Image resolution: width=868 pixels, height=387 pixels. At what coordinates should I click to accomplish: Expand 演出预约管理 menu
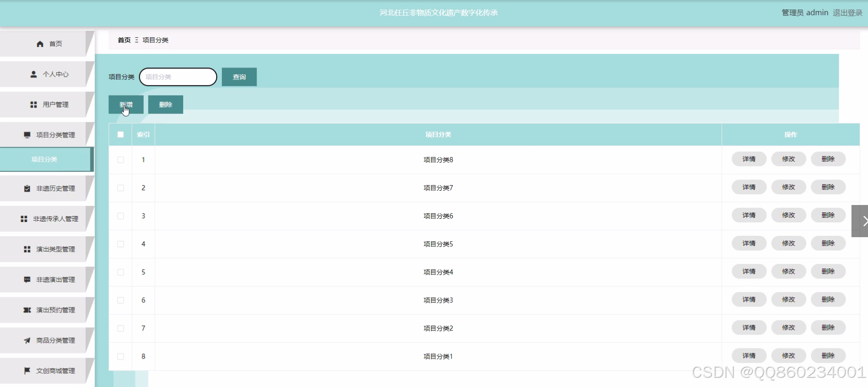(x=47, y=310)
